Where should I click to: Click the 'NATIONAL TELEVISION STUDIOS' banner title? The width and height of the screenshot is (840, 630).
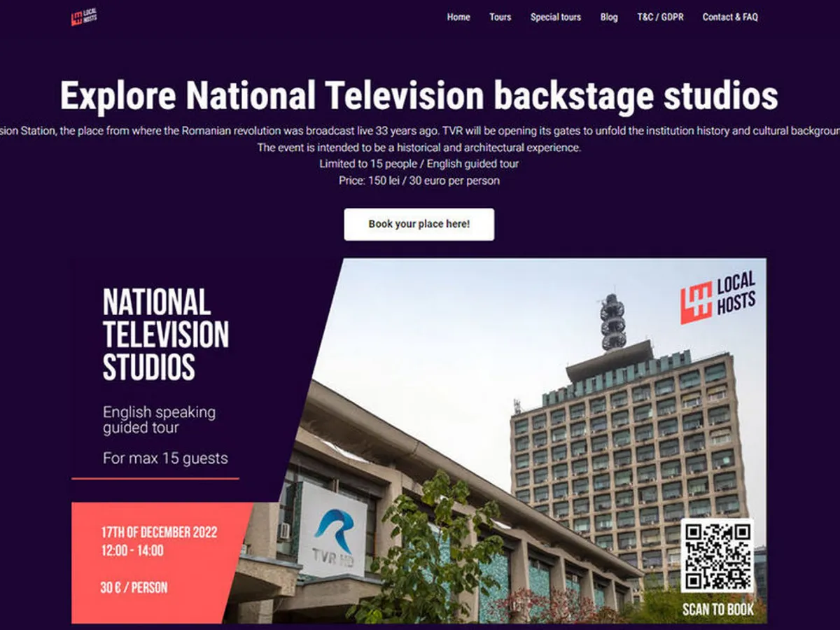point(166,335)
